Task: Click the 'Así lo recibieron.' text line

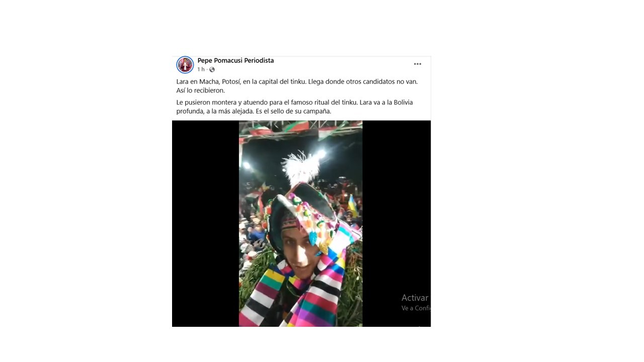Action: (200, 90)
